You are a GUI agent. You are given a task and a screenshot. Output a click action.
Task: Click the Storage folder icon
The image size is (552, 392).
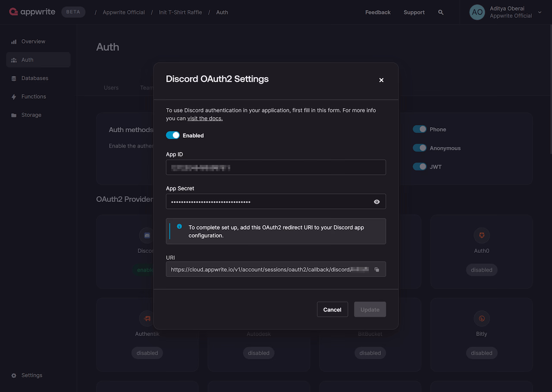14,115
